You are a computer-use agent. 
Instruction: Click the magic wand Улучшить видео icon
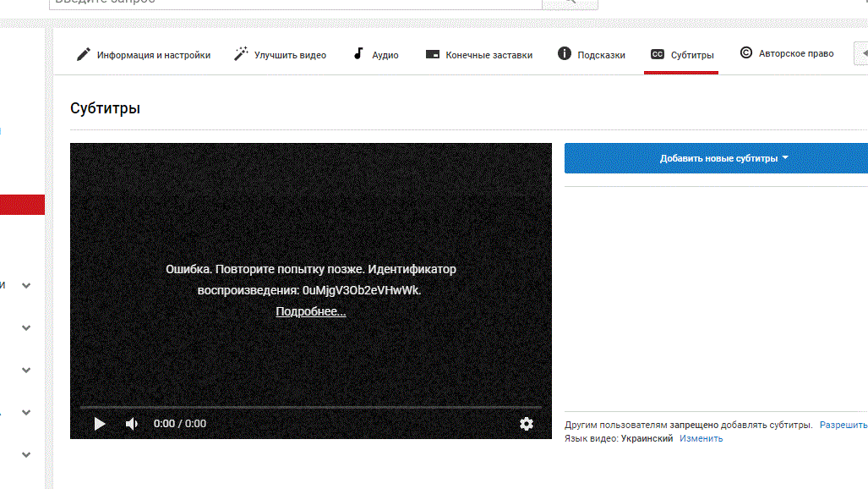[240, 54]
